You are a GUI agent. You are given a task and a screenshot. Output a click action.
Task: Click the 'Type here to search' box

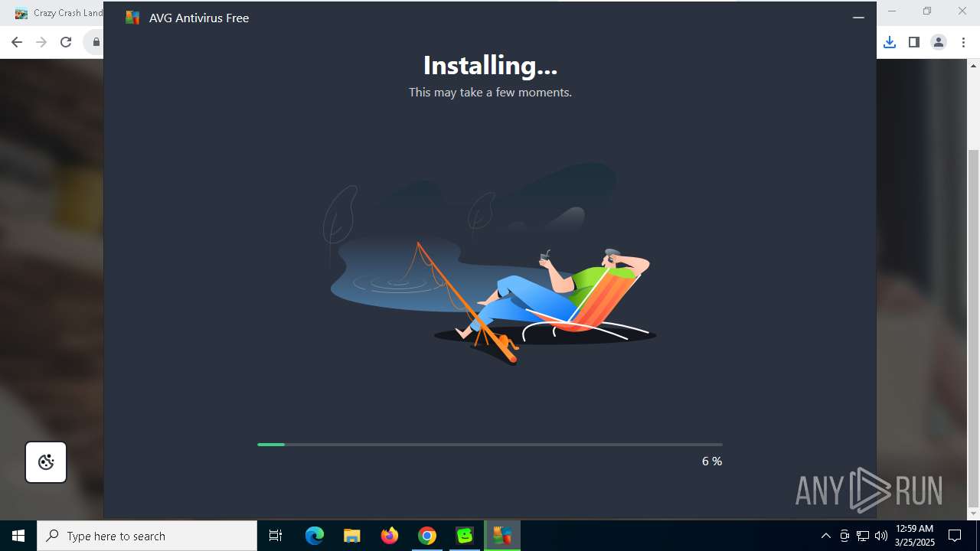[x=147, y=536]
